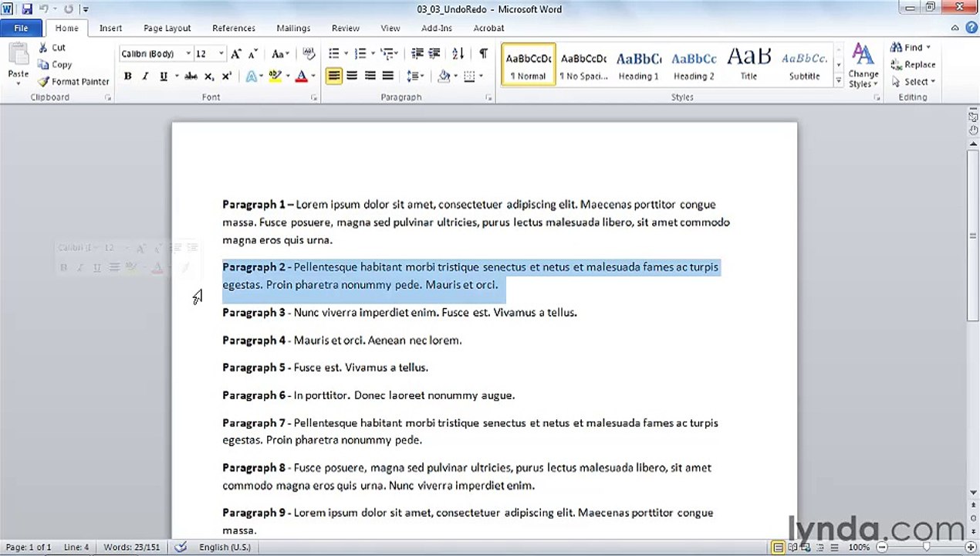Viewport: 980px width, 556px height.
Task: Zoom out with the minus button
Action: tap(880, 547)
